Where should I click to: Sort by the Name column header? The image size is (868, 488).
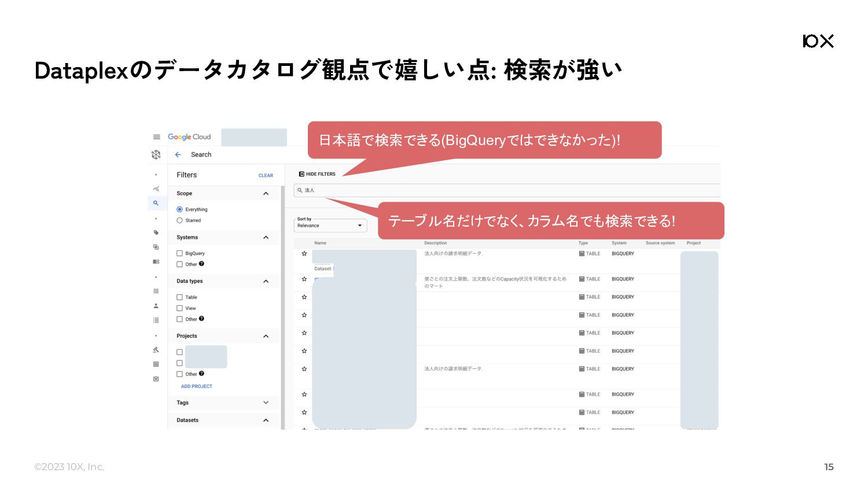[x=320, y=243]
